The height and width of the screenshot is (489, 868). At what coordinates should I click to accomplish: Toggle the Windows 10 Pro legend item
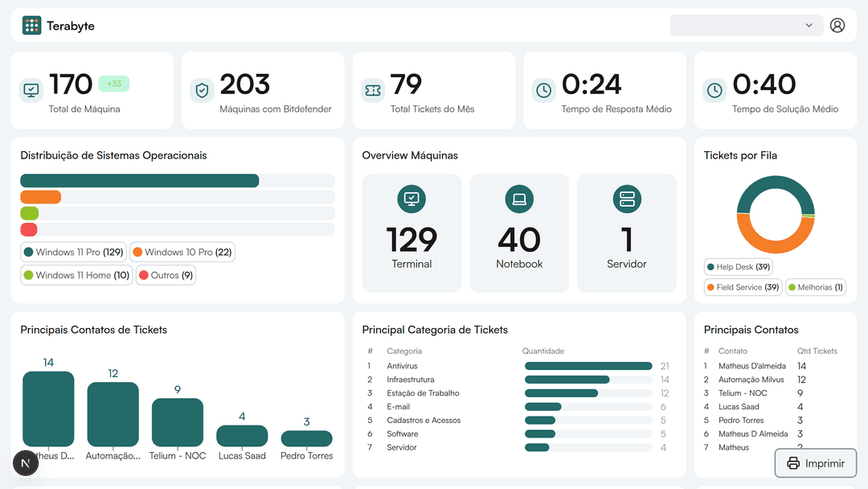point(182,253)
